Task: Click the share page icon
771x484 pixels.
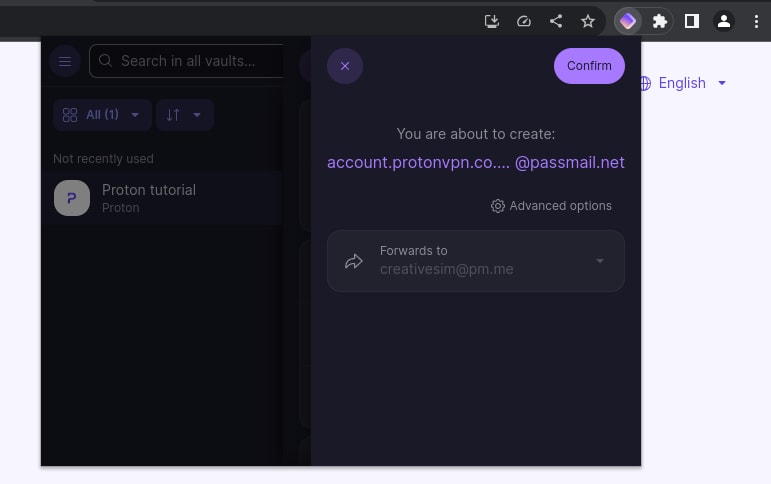Action: click(556, 21)
